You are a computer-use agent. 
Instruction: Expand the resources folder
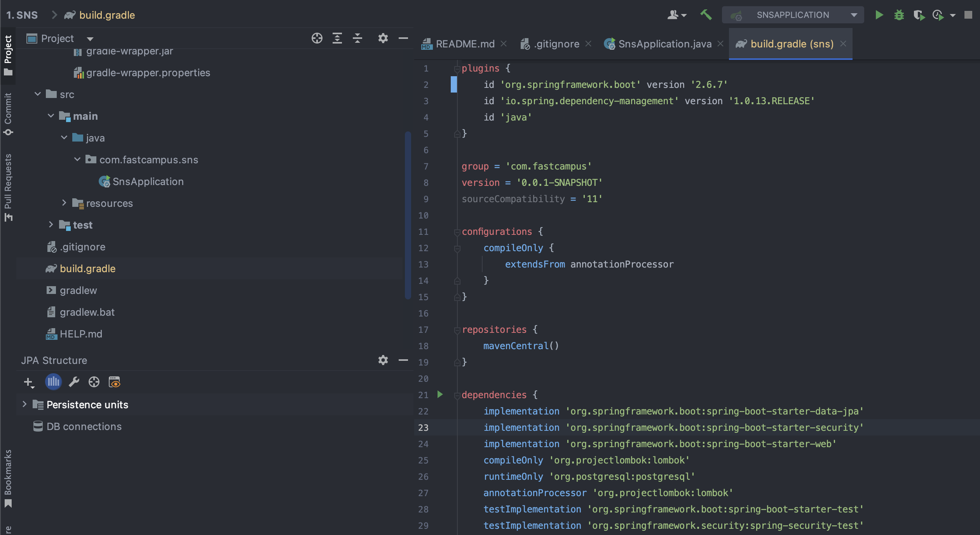[64, 203]
